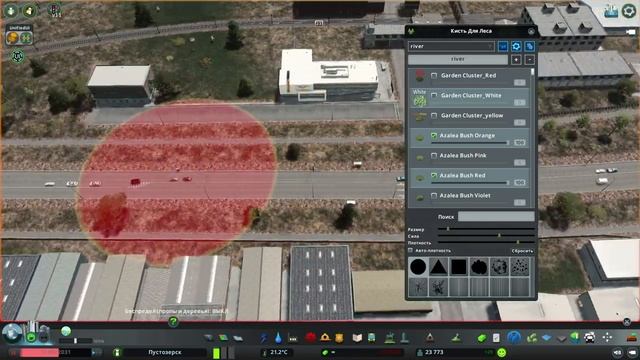Viewport: 640px width, 360px height.
Task: Select the blob brush shape
Action: (x=479, y=267)
